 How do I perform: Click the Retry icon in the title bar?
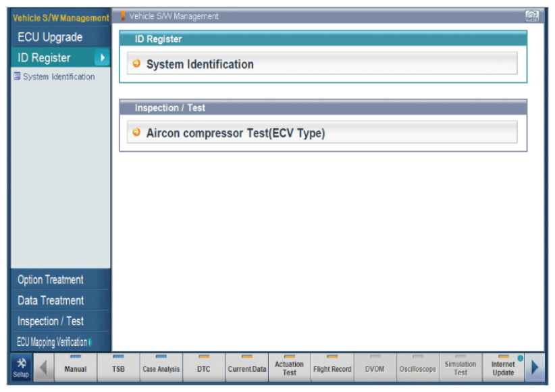[532, 16]
